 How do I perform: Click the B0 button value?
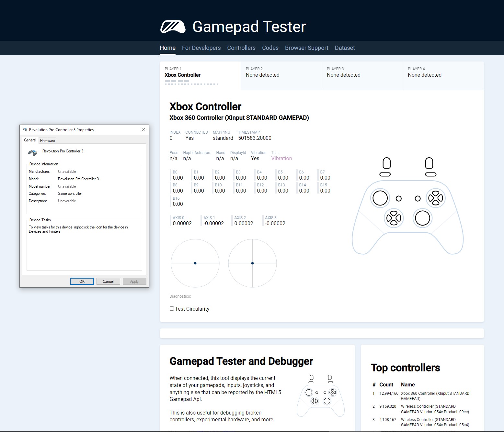[178, 178]
